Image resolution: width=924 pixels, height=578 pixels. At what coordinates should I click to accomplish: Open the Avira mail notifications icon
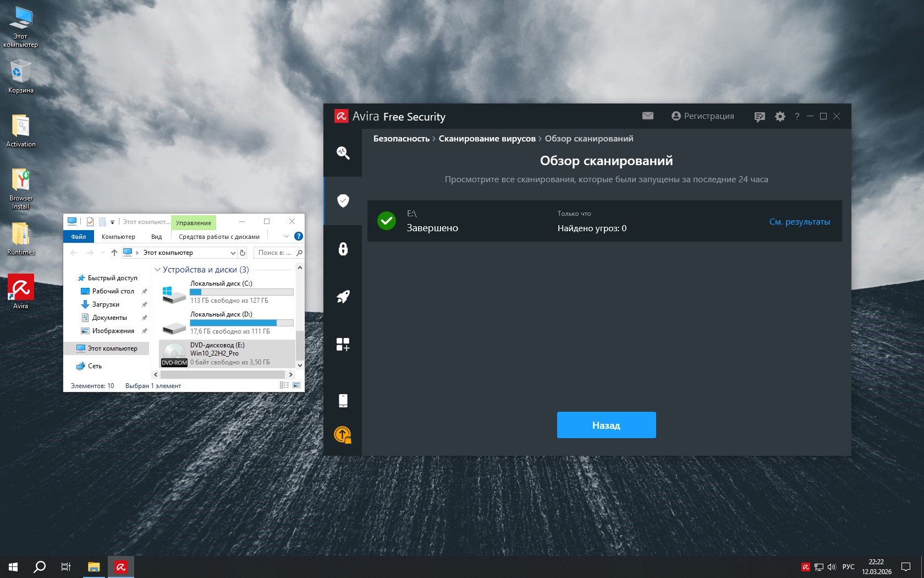click(x=648, y=116)
